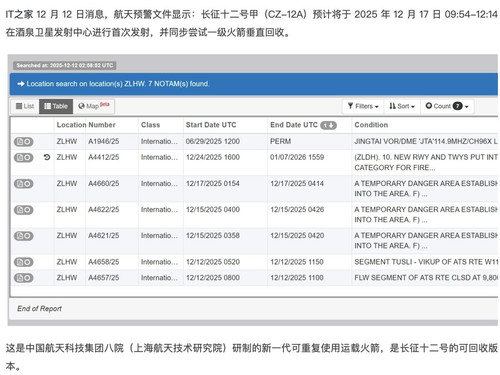Click FLW SEGMENT OF ATS RTE condition
Screen dimensions: 500x375
pyautogui.click(x=426, y=277)
